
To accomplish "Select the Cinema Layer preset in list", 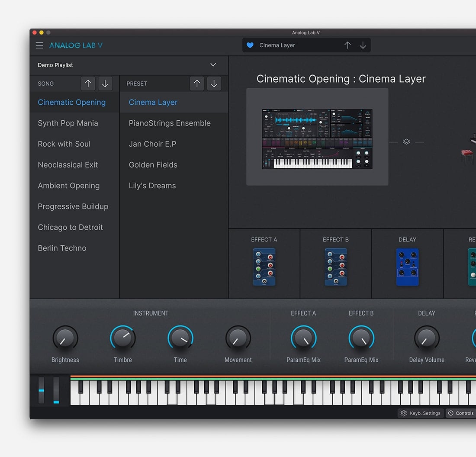I will (174, 102).
